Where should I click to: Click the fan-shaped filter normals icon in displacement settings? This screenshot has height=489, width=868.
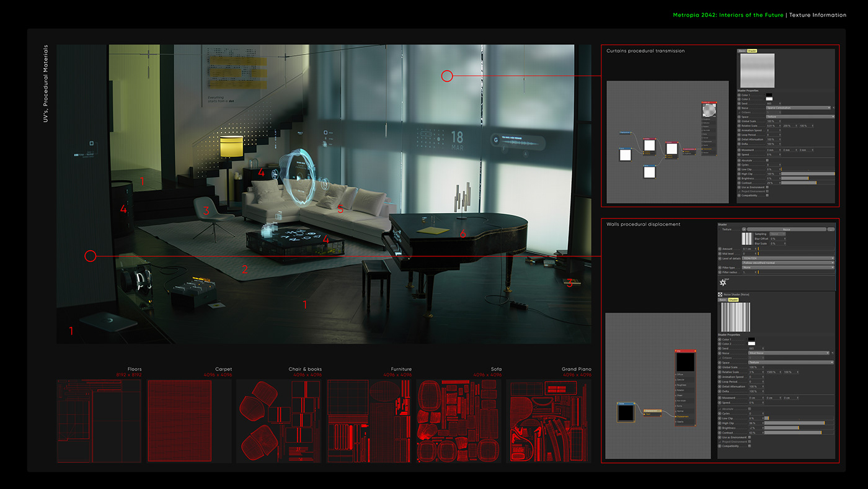[x=723, y=282]
